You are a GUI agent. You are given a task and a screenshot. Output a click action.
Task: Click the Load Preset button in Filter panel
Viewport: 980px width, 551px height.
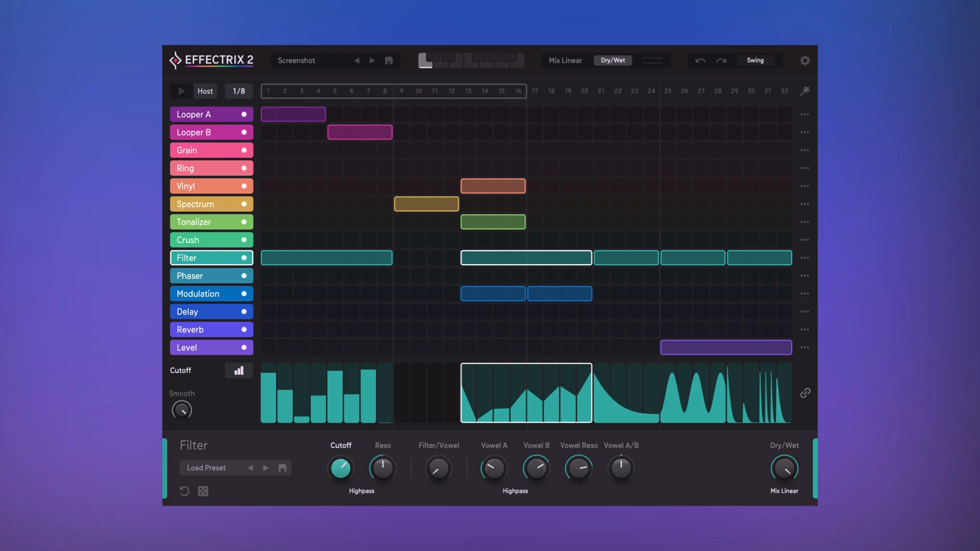(x=206, y=467)
